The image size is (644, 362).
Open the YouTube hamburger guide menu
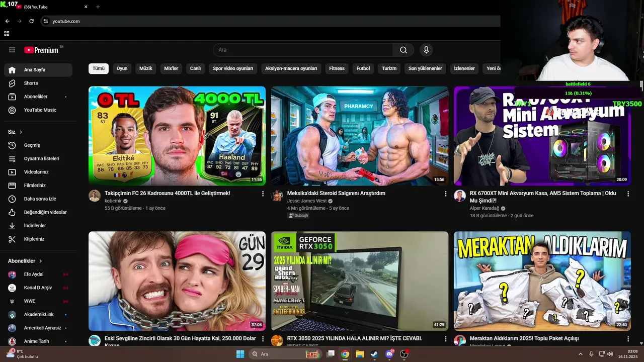(x=12, y=50)
